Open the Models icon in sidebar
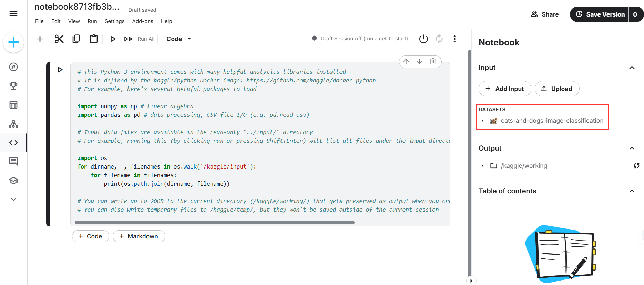Viewport: 644px width, 285px height. coord(13,124)
